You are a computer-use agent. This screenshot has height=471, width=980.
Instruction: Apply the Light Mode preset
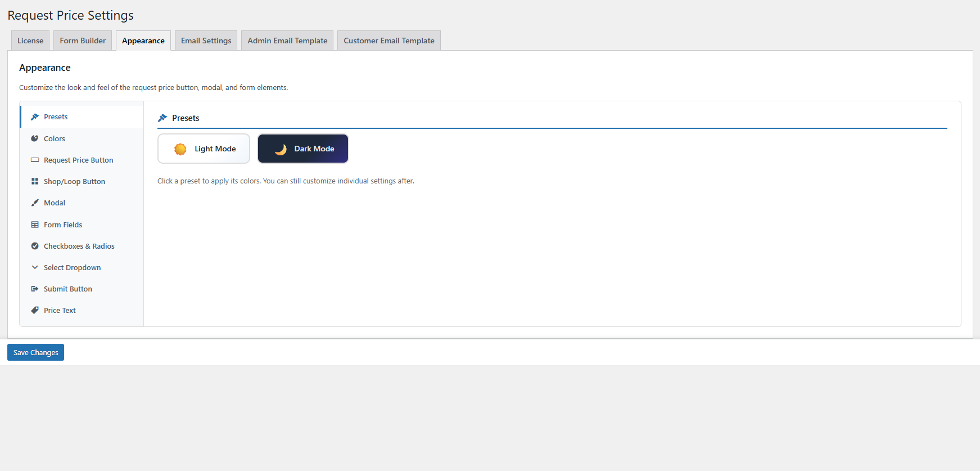[204, 149]
